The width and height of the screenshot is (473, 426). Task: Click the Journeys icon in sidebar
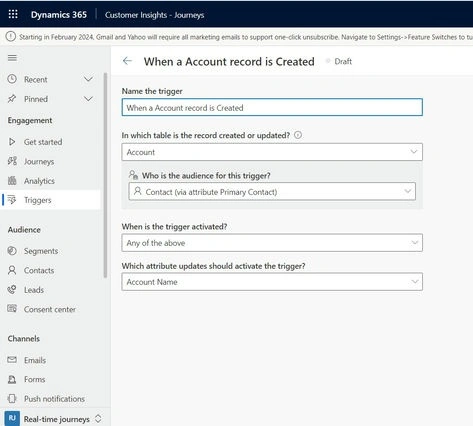point(12,161)
